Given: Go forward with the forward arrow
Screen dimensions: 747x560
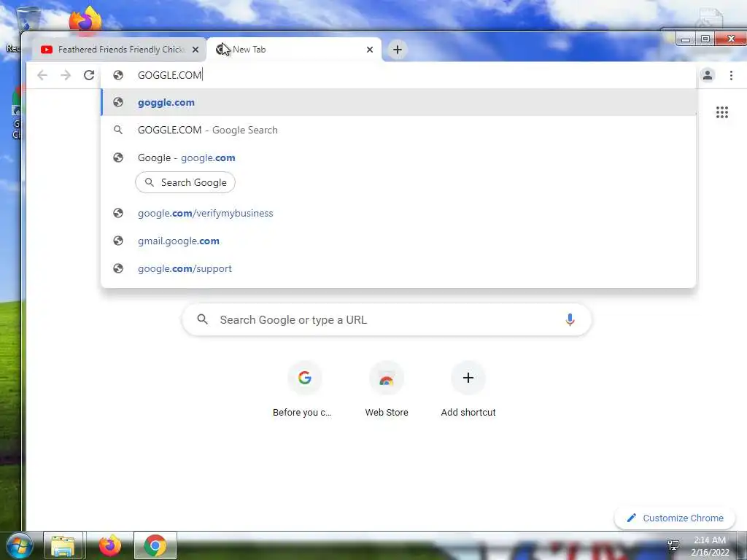Looking at the screenshot, I should click(x=66, y=75).
